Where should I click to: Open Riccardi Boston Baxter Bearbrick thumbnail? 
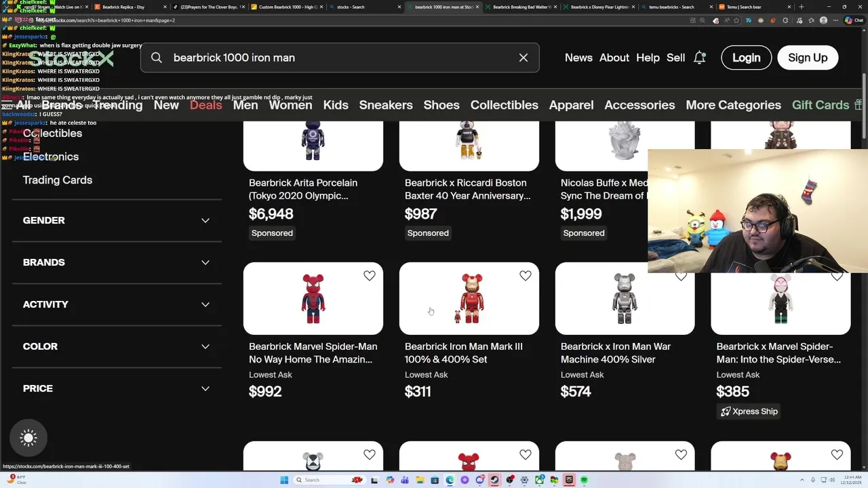click(469, 145)
